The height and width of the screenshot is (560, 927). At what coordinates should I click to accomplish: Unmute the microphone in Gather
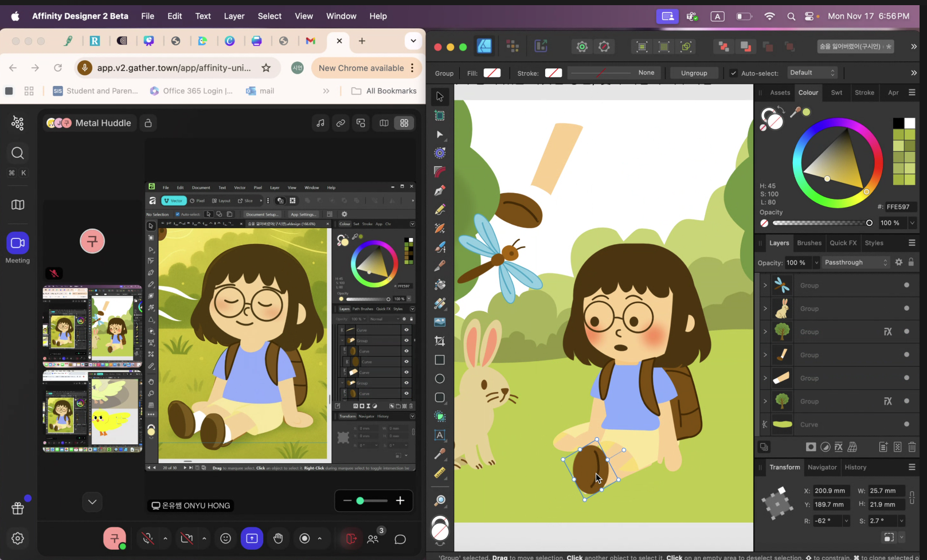[148, 538]
